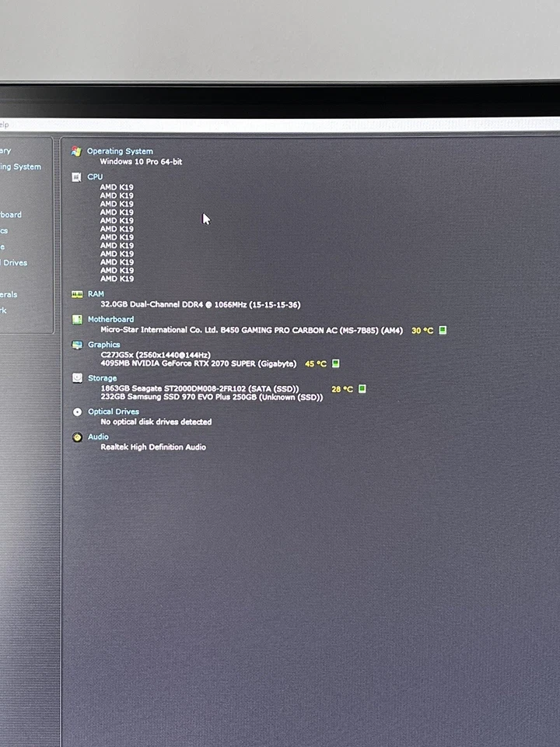Viewport: 560px width, 747px height.
Task: Open the Optical Drives heading in main panel
Action: tap(114, 412)
